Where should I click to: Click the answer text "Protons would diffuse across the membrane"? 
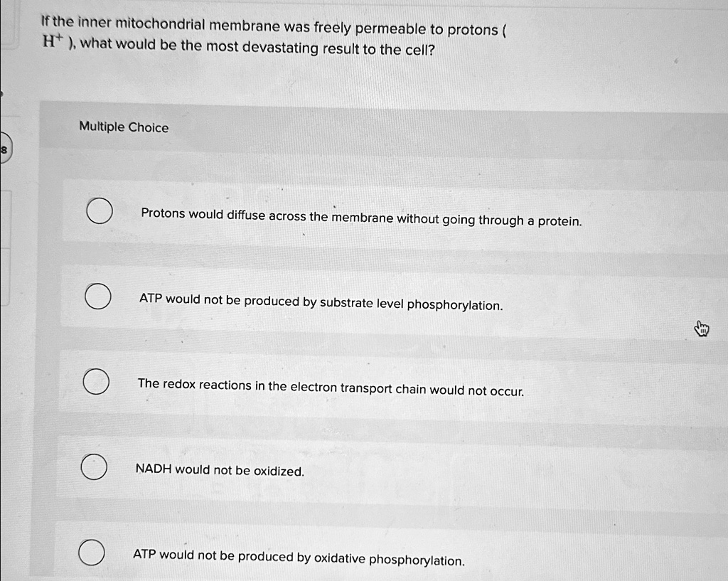click(x=360, y=217)
